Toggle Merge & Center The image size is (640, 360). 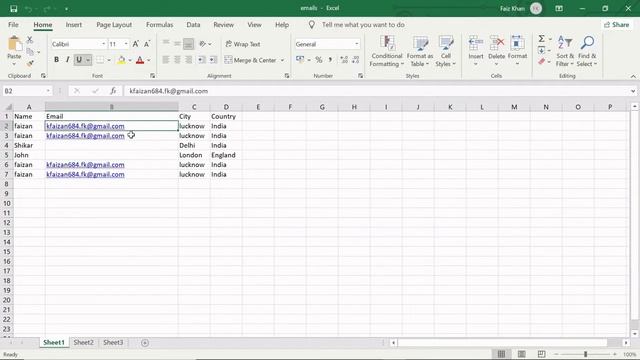click(251, 60)
